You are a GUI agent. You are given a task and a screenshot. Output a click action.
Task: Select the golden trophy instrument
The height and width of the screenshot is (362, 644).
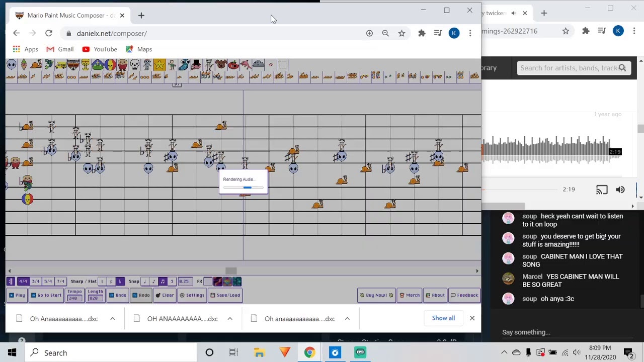86,64
